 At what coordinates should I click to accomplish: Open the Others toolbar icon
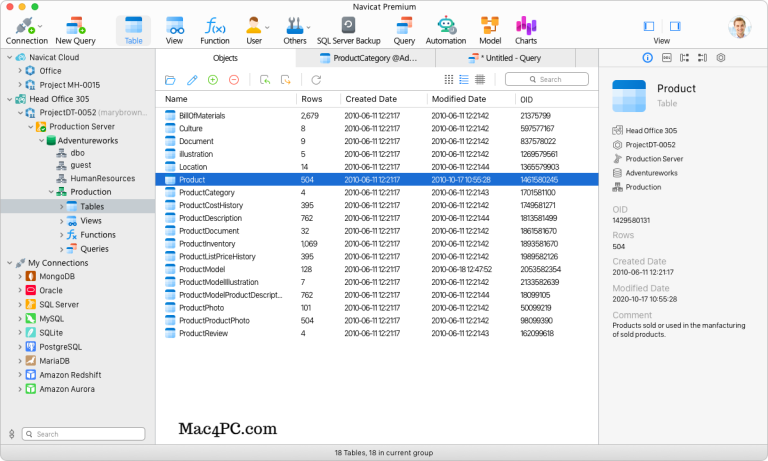point(295,31)
